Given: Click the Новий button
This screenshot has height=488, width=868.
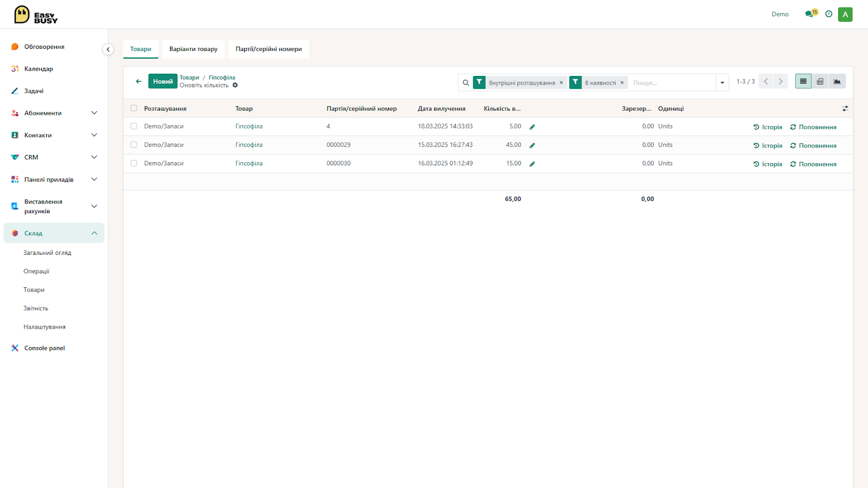Looking at the screenshot, I should coord(163,81).
